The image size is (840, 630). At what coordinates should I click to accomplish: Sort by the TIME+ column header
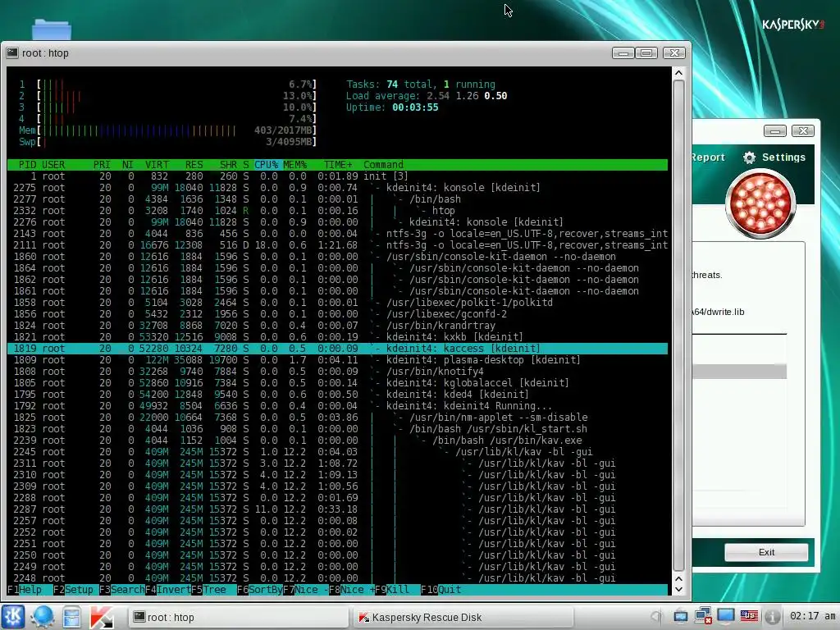click(x=338, y=164)
